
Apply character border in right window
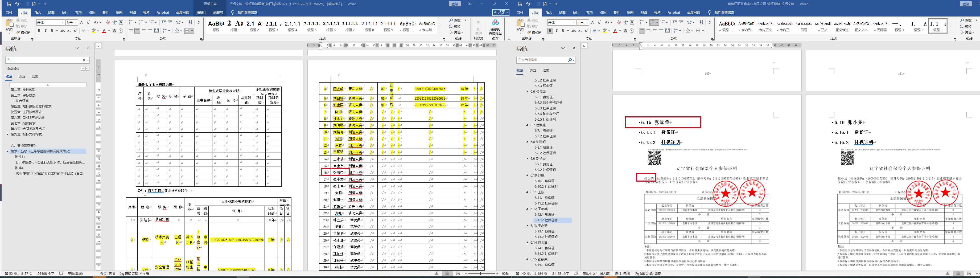(x=632, y=22)
